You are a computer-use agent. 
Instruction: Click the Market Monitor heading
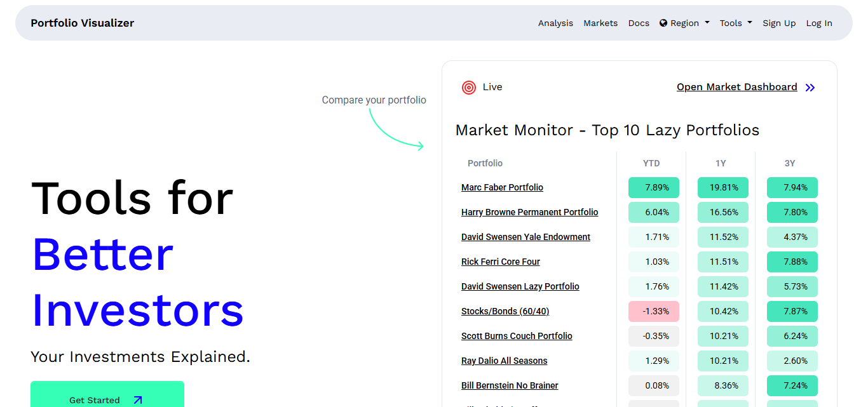(x=607, y=130)
